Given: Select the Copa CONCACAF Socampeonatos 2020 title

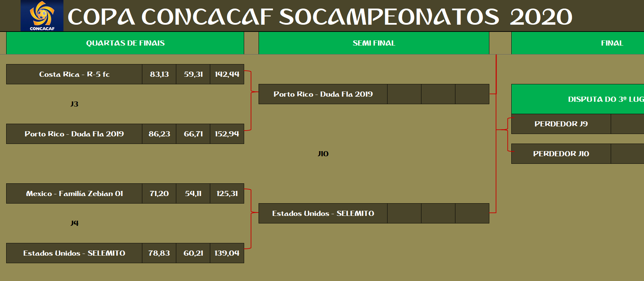Looking at the screenshot, I should (x=320, y=16).
